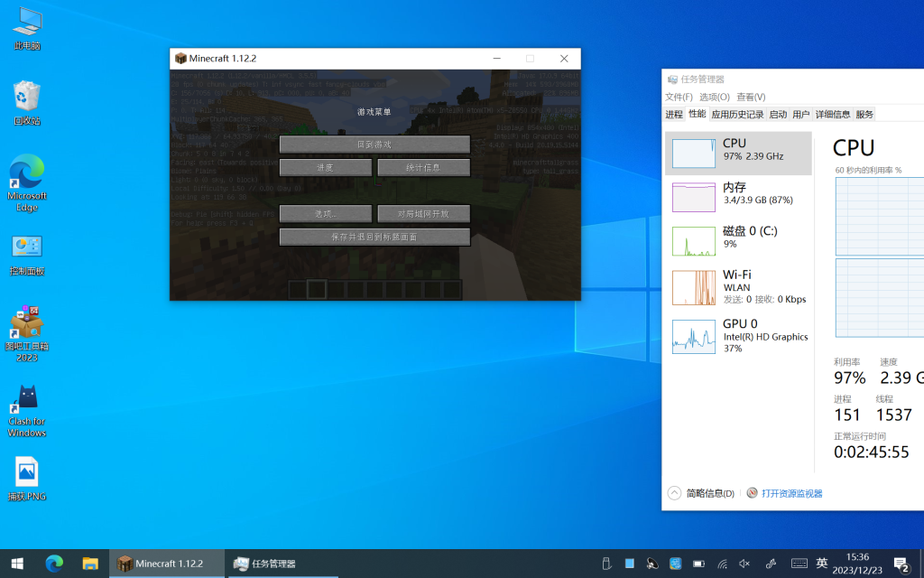Select the 控制面板 desktop icon
This screenshot has height=578, width=924.
tap(27, 256)
